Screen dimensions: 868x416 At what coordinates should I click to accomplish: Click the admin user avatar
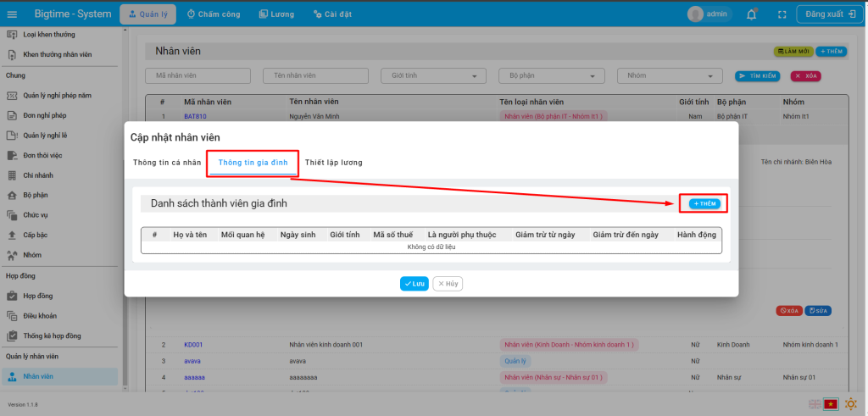[x=696, y=14]
